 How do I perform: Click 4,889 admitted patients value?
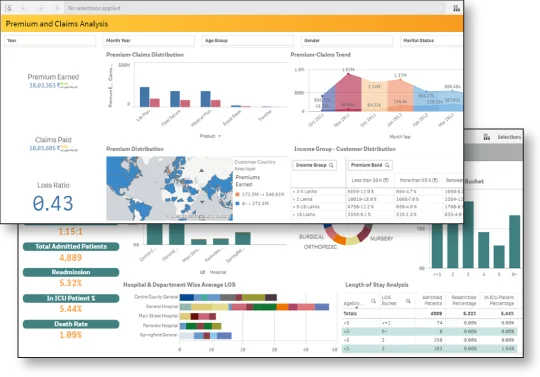tap(71, 258)
